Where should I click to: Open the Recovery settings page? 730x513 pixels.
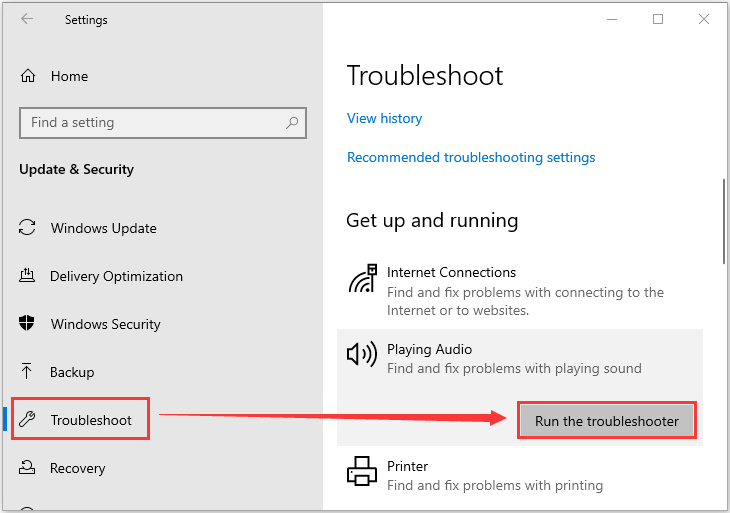[x=77, y=468]
